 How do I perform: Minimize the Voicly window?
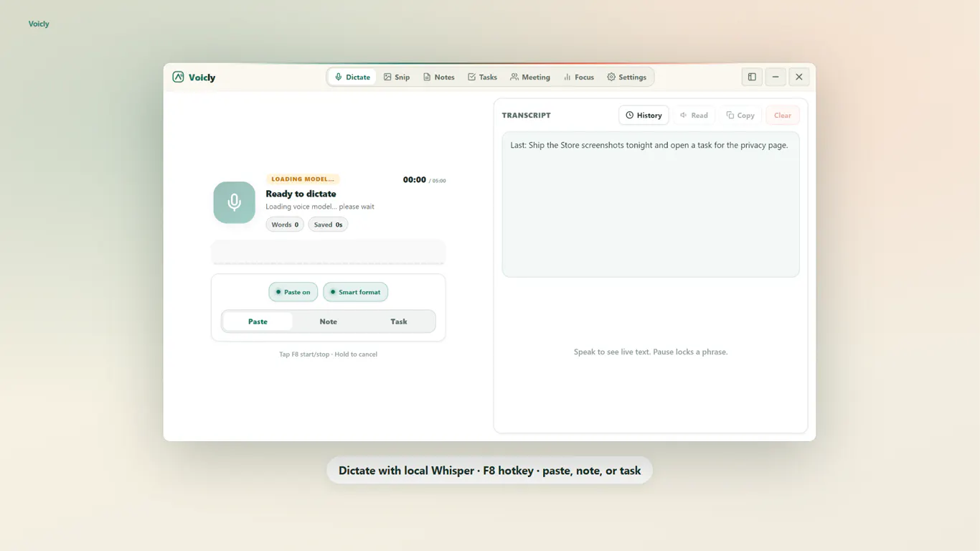pos(776,77)
